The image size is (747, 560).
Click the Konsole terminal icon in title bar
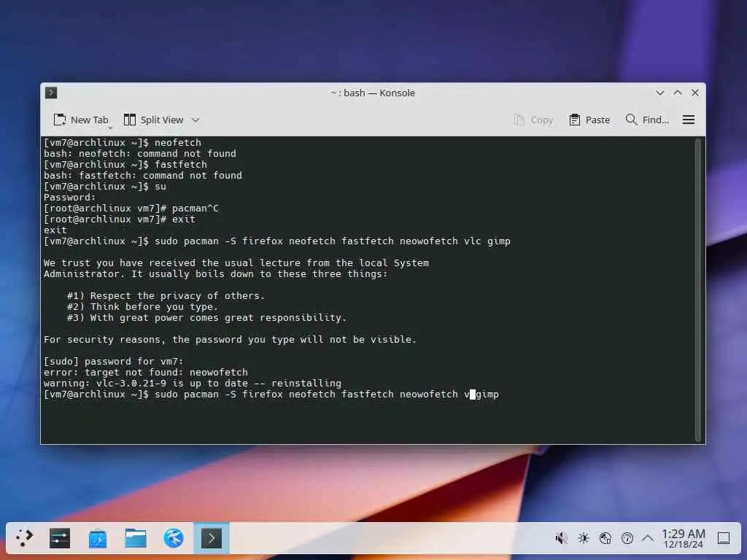51,93
